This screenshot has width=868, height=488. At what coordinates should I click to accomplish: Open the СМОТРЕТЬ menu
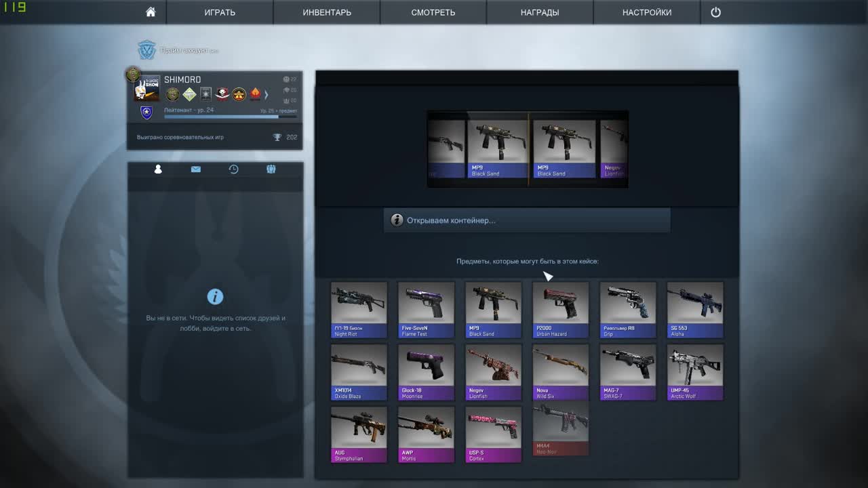433,12
